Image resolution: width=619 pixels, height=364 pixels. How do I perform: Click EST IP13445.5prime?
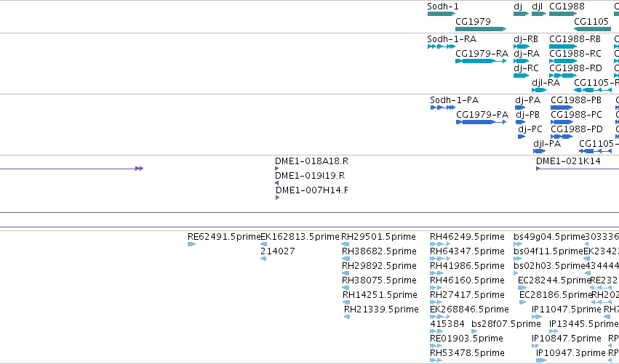click(x=554, y=331)
